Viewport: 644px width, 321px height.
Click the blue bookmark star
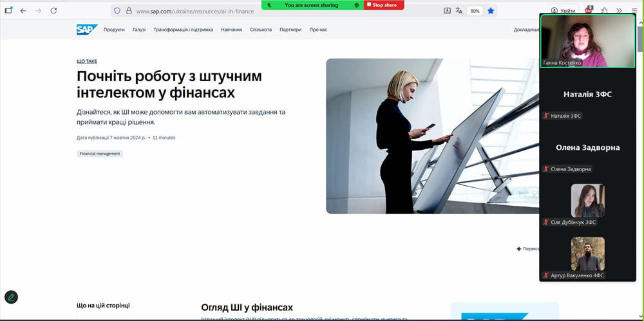pyautogui.click(x=491, y=11)
